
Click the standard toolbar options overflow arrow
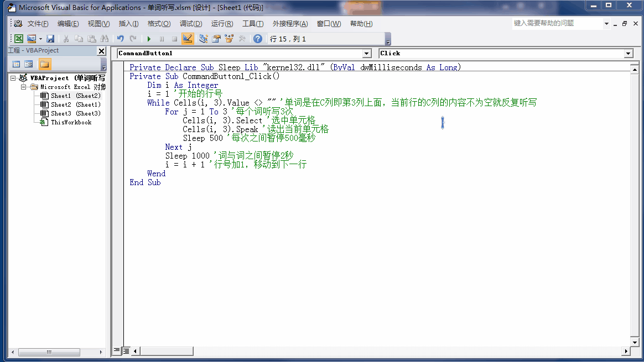pos(388,39)
